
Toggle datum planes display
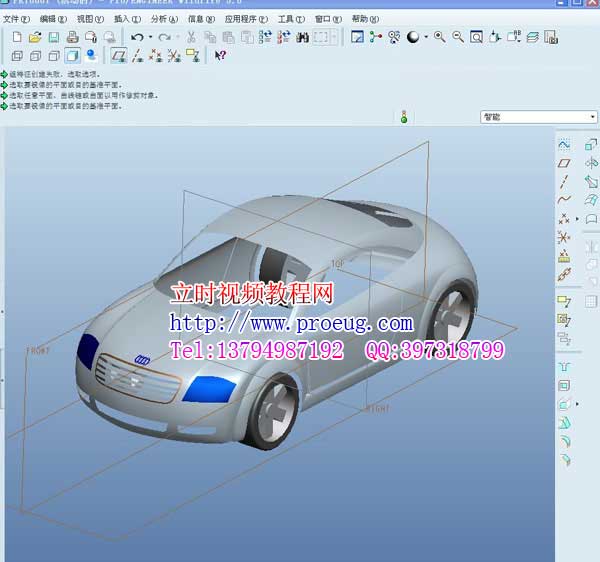(119, 56)
